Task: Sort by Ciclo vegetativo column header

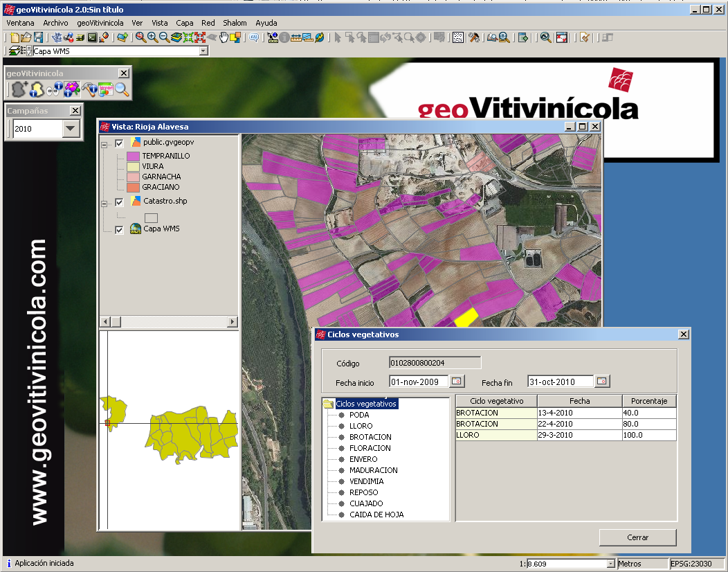Action: point(496,401)
